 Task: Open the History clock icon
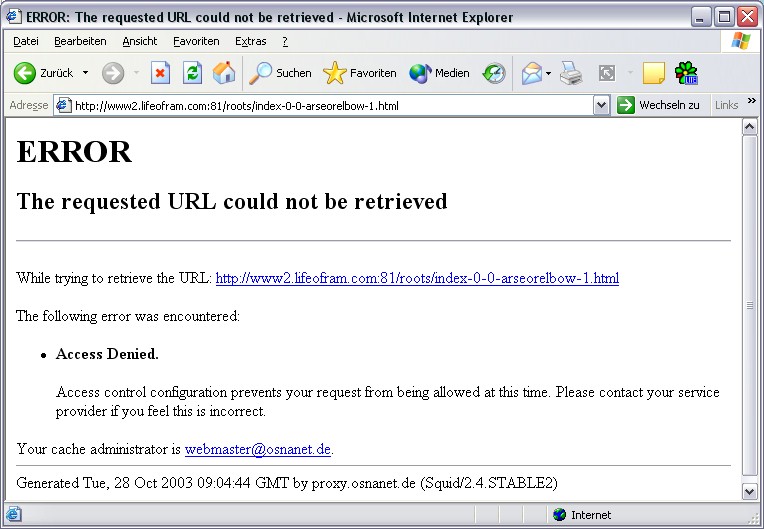[494, 74]
